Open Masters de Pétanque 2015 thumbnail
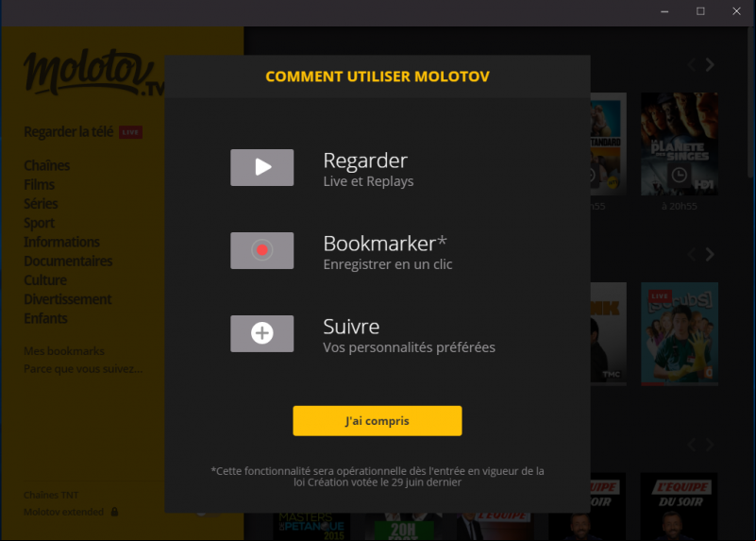 pos(312,527)
